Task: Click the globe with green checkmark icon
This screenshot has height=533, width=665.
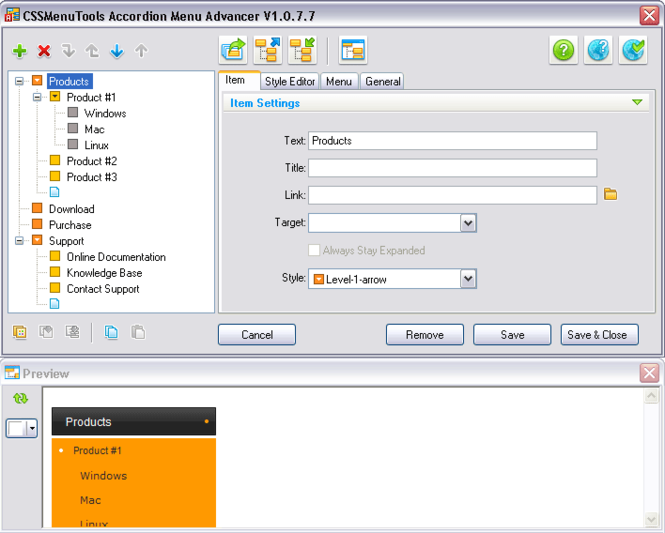Action: pyautogui.click(x=633, y=50)
